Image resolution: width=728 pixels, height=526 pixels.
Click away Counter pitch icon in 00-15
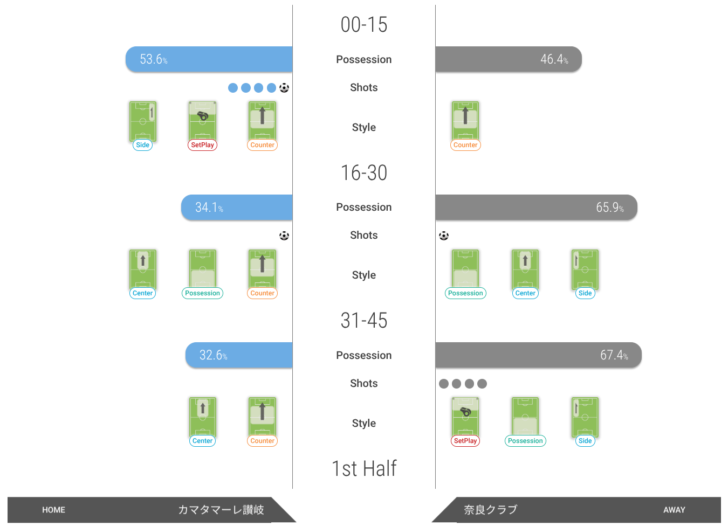pos(465,120)
